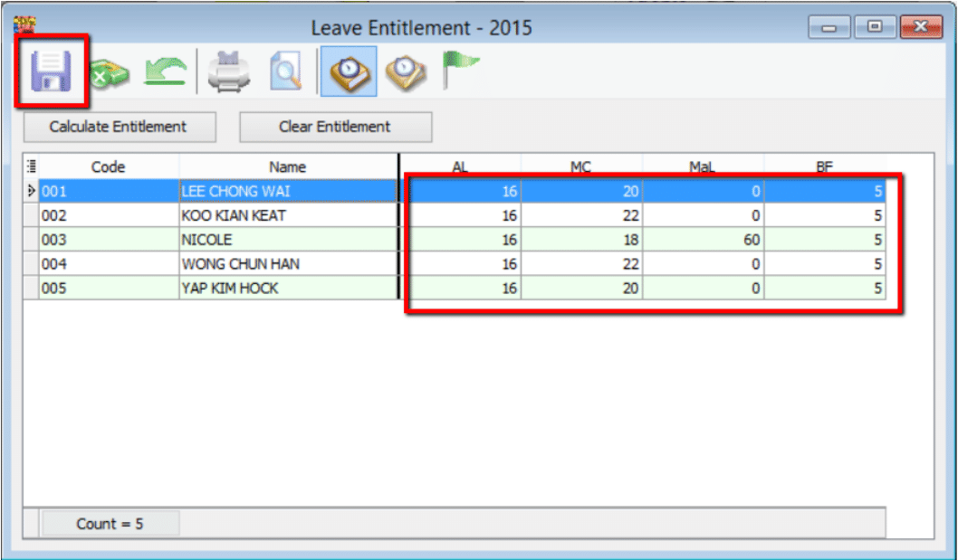Click the Count = 5 status panel
This screenshot has width=958, height=560.
(110, 523)
